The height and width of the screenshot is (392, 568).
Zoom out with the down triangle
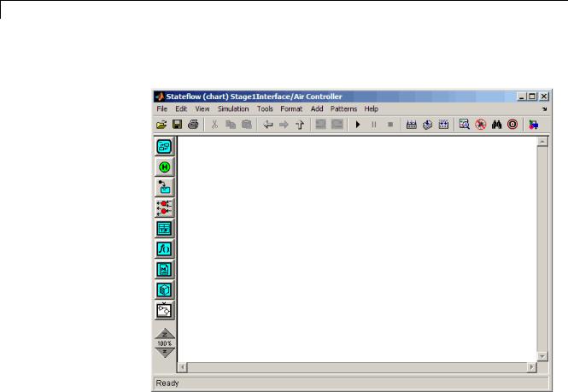point(165,352)
